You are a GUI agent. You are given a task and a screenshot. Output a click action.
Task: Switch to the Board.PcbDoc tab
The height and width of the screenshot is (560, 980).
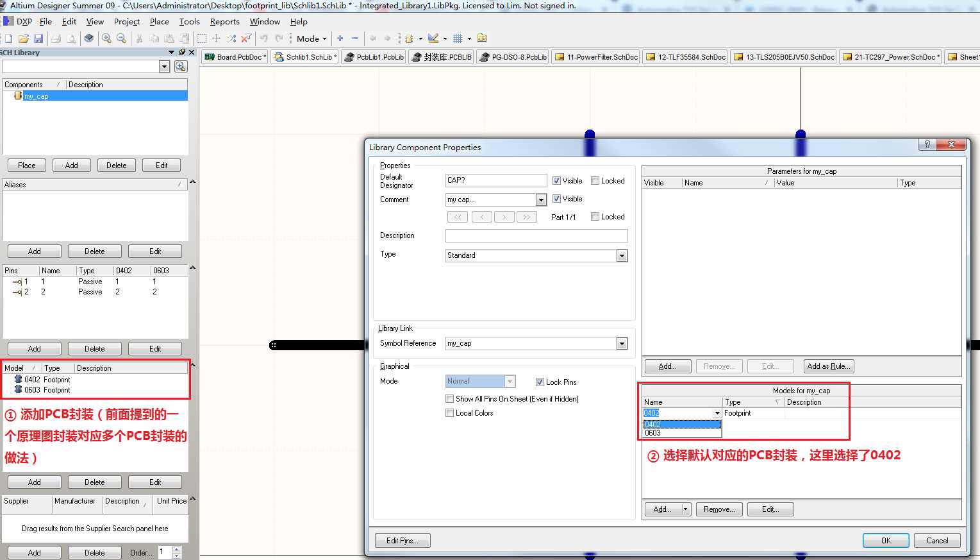235,57
